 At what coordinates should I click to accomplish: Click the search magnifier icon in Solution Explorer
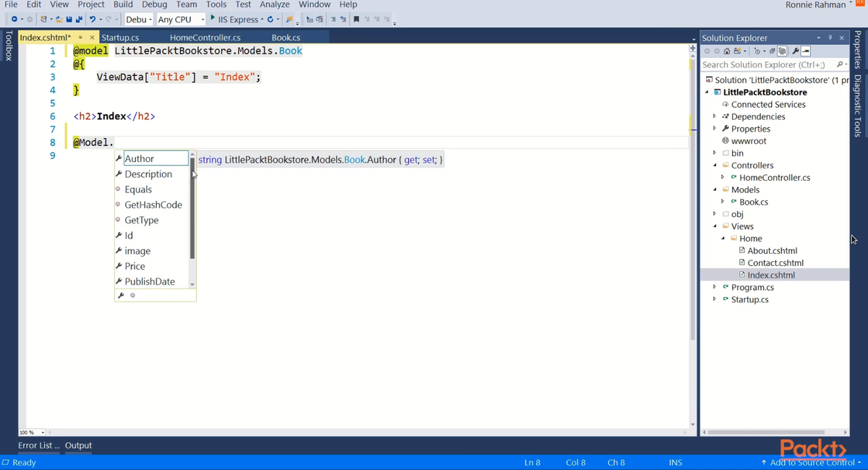pos(839,64)
